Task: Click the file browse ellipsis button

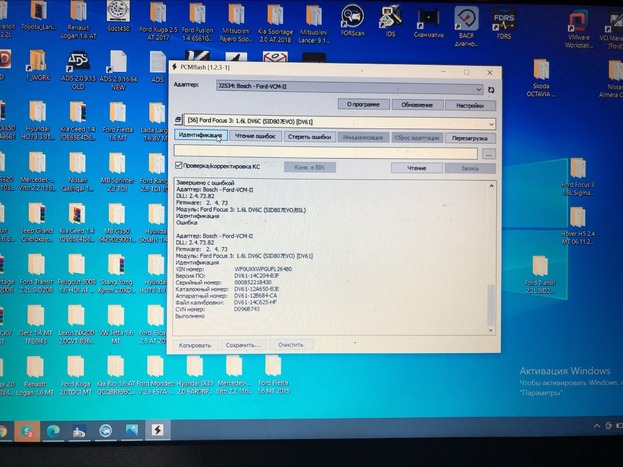Action: [x=488, y=154]
